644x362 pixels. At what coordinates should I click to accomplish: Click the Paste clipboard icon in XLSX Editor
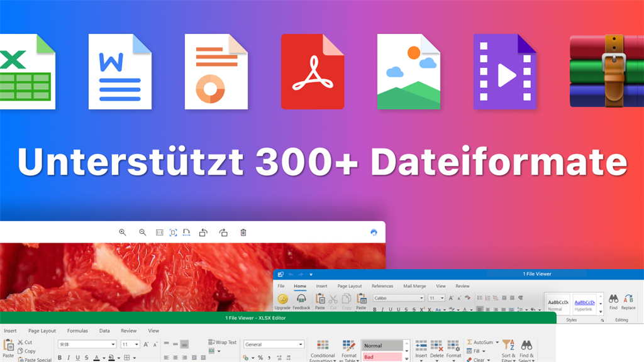[8, 345]
